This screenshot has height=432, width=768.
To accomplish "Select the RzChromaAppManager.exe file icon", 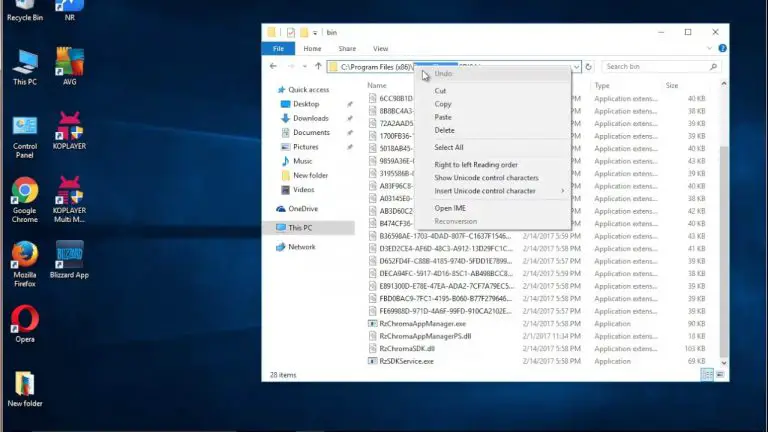I will (372, 324).
